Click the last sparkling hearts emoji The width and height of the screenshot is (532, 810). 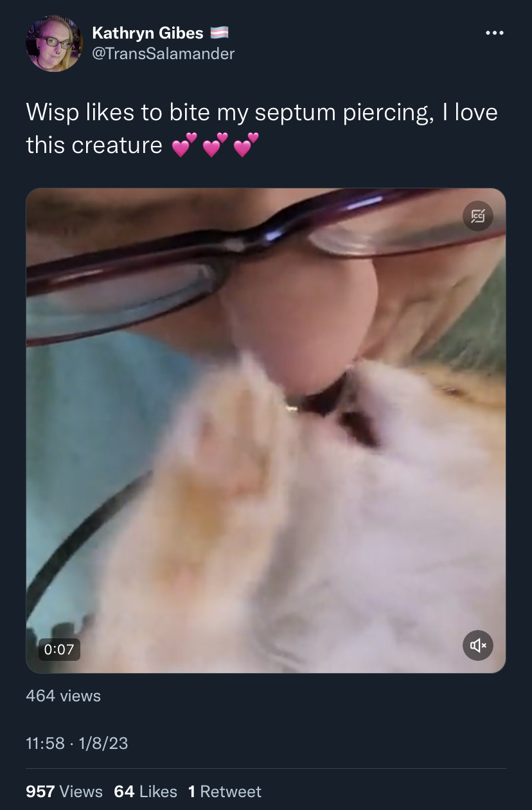(x=246, y=145)
